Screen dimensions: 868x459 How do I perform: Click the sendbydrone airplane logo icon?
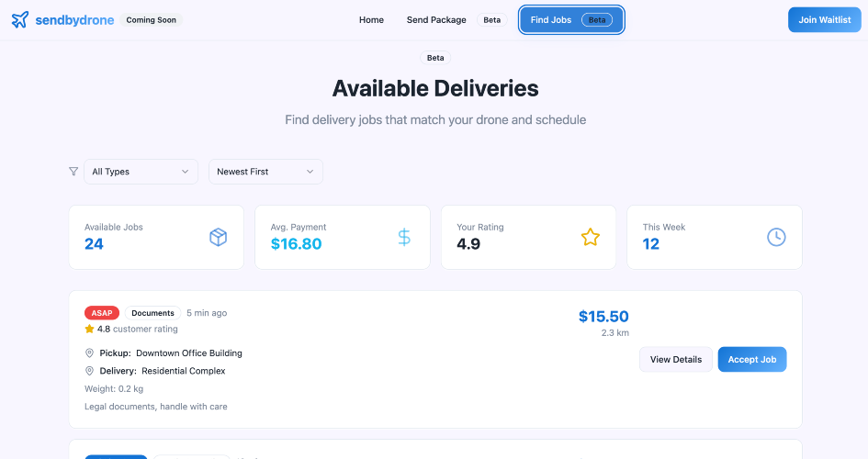tap(20, 19)
